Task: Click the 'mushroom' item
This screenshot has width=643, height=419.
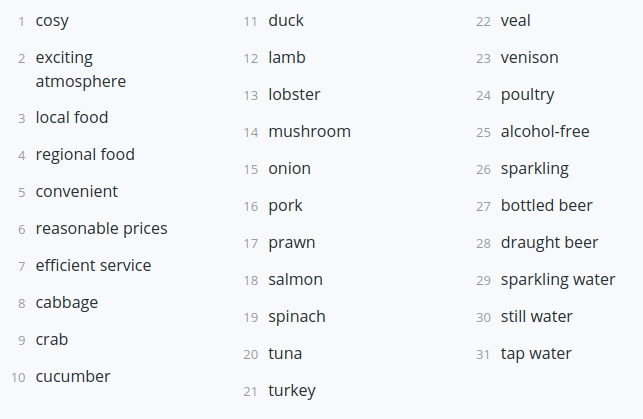Action: [309, 132]
